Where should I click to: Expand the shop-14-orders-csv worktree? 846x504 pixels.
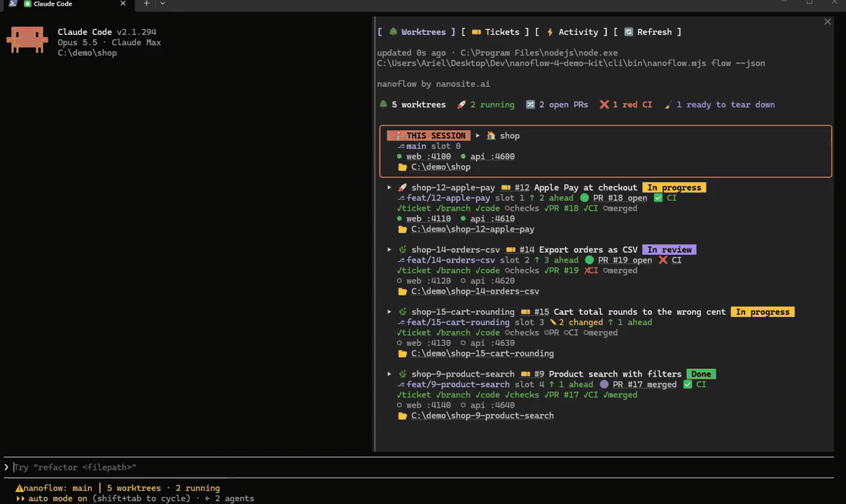(x=389, y=250)
